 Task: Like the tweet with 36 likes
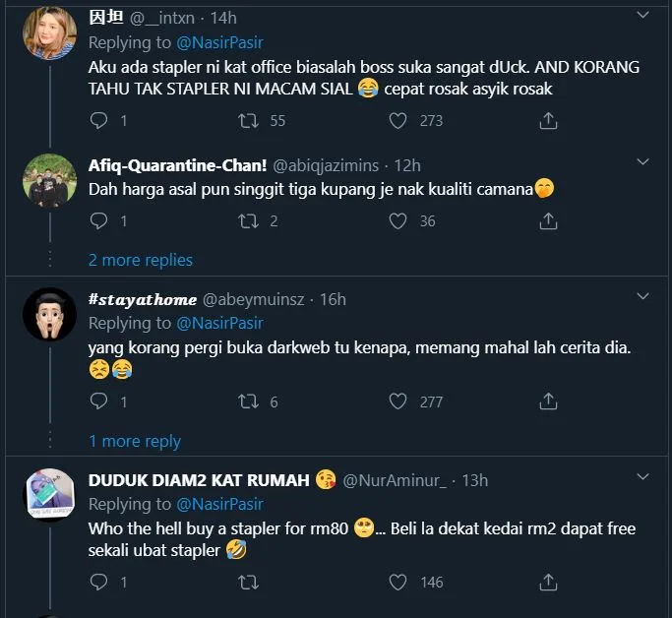point(397,221)
